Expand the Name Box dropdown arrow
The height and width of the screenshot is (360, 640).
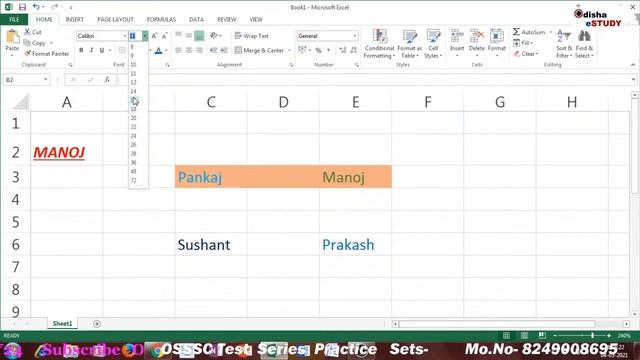tap(46, 80)
